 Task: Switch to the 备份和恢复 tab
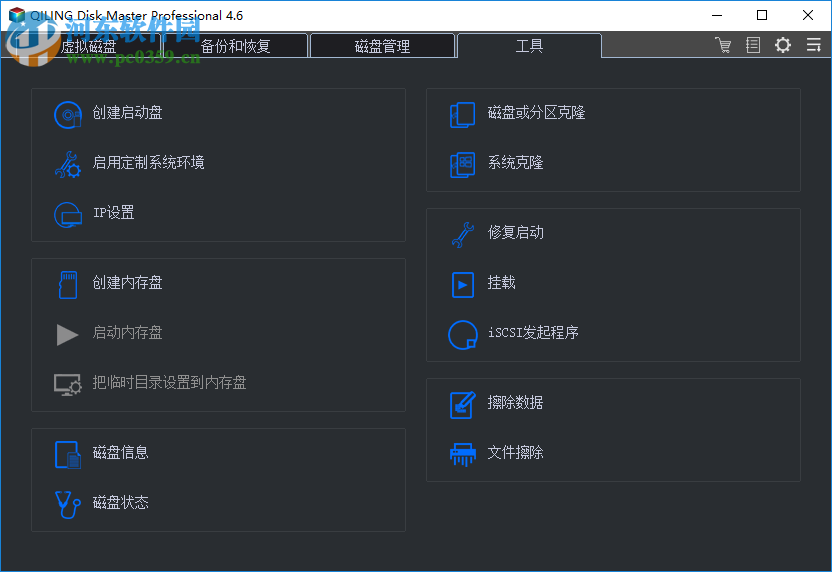pyautogui.click(x=236, y=46)
